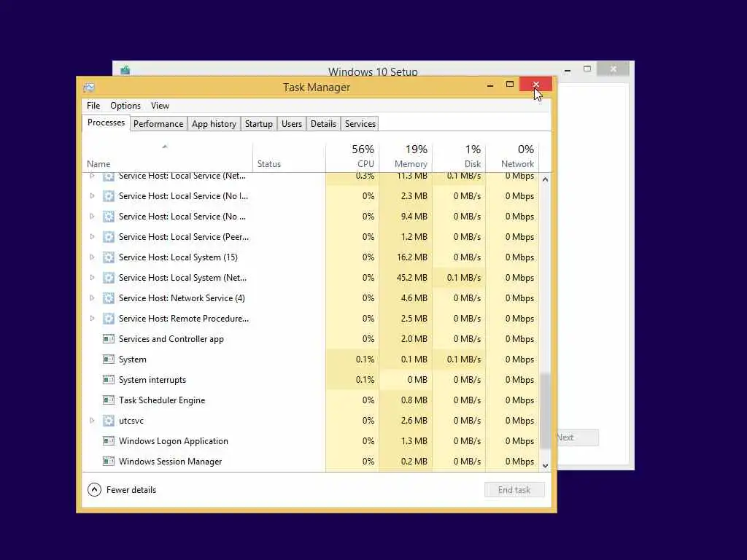The image size is (747, 560).
Task: Click gear icon of Service Host: Remote Procedure
Action: pyautogui.click(x=109, y=319)
